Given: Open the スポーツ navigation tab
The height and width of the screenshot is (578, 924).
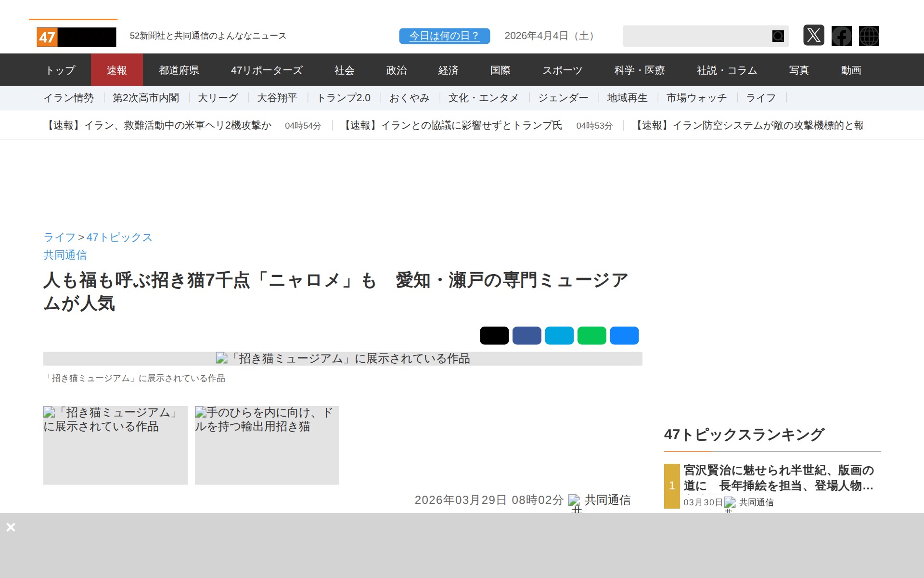Looking at the screenshot, I should coord(562,70).
